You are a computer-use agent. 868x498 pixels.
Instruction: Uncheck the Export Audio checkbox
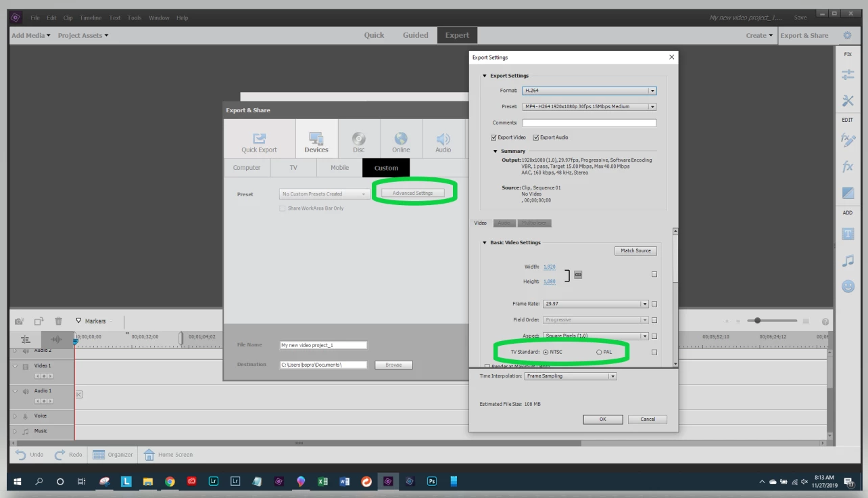[x=536, y=137]
